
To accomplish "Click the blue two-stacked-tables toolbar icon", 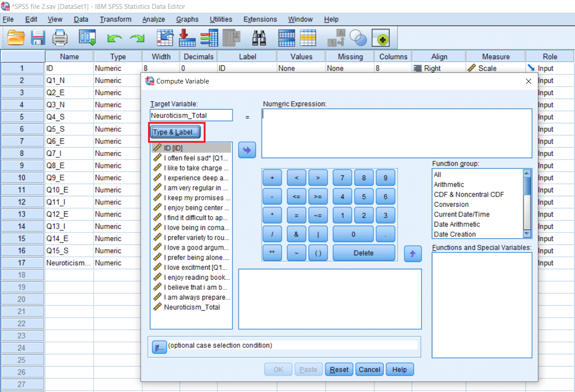I will click(x=286, y=38).
